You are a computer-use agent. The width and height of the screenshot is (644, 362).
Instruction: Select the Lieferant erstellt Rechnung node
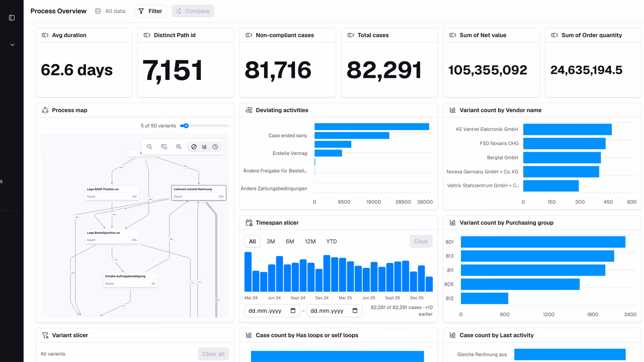pos(199,193)
